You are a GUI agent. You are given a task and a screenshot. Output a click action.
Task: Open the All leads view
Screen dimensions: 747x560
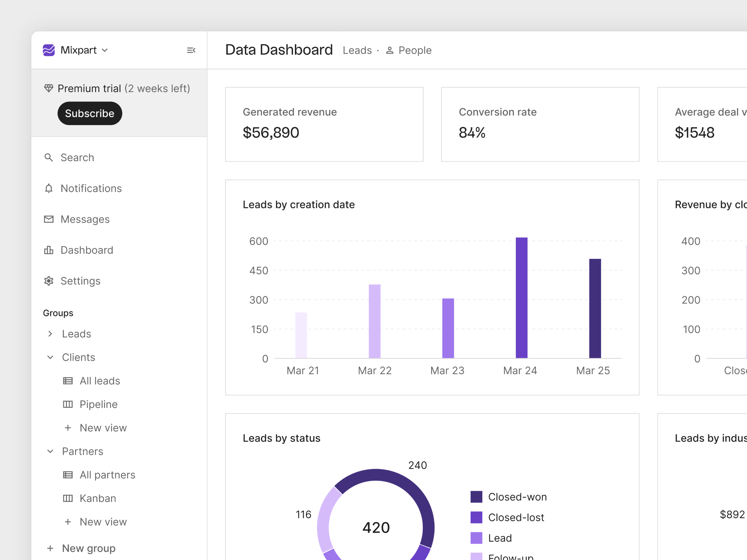(100, 381)
